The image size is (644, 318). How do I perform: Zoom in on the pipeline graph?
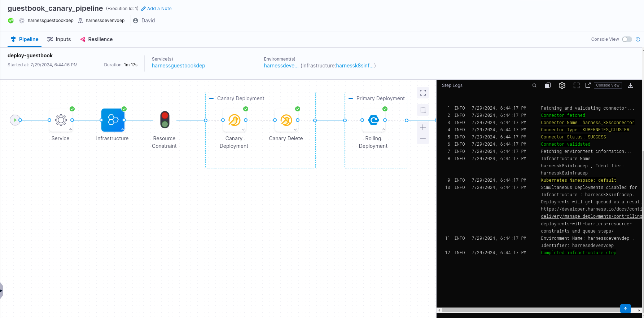pyautogui.click(x=423, y=127)
